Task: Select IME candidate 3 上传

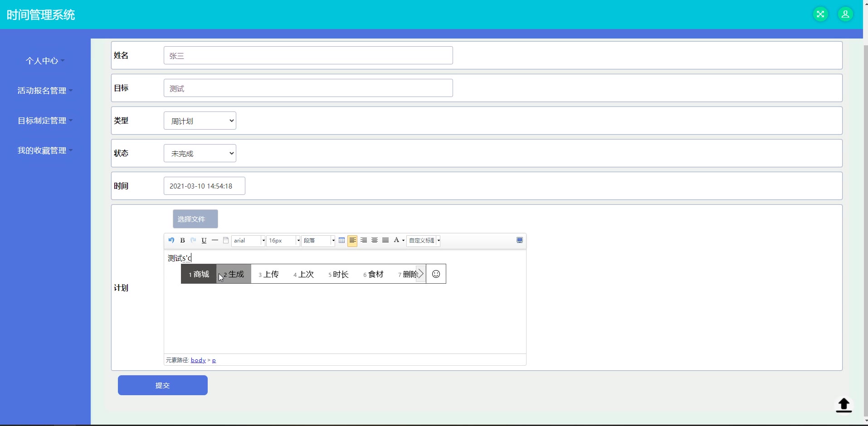Action: (268, 274)
